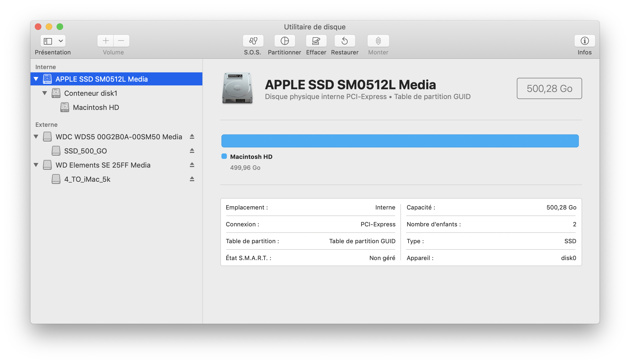Open the Infos panel icon
The width and height of the screenshot is (630, 364).
(x=585, y=41)
